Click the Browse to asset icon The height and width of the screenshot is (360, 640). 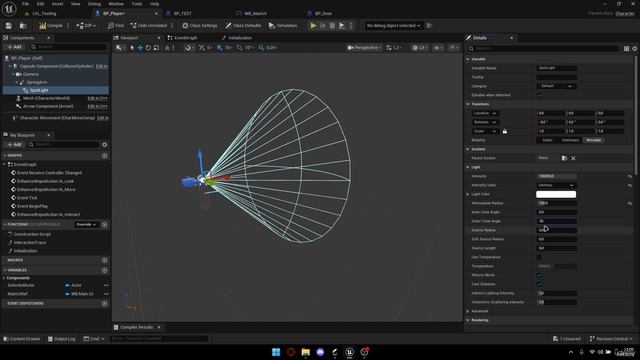coord(23,26)
